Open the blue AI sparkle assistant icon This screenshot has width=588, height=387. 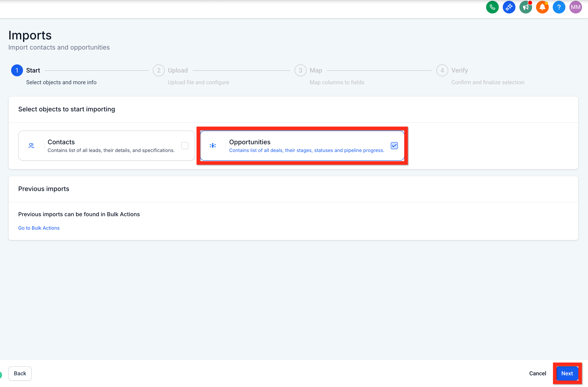[509, 7]
